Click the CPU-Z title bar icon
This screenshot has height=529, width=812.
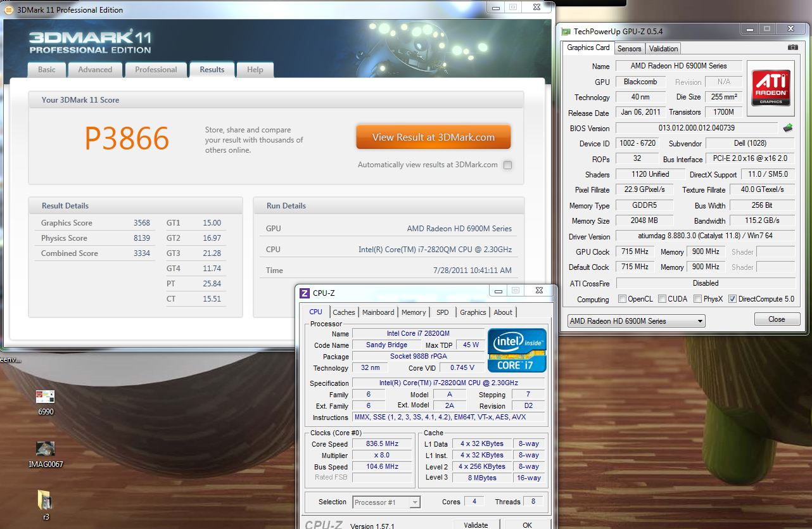(x=304, y=293)
